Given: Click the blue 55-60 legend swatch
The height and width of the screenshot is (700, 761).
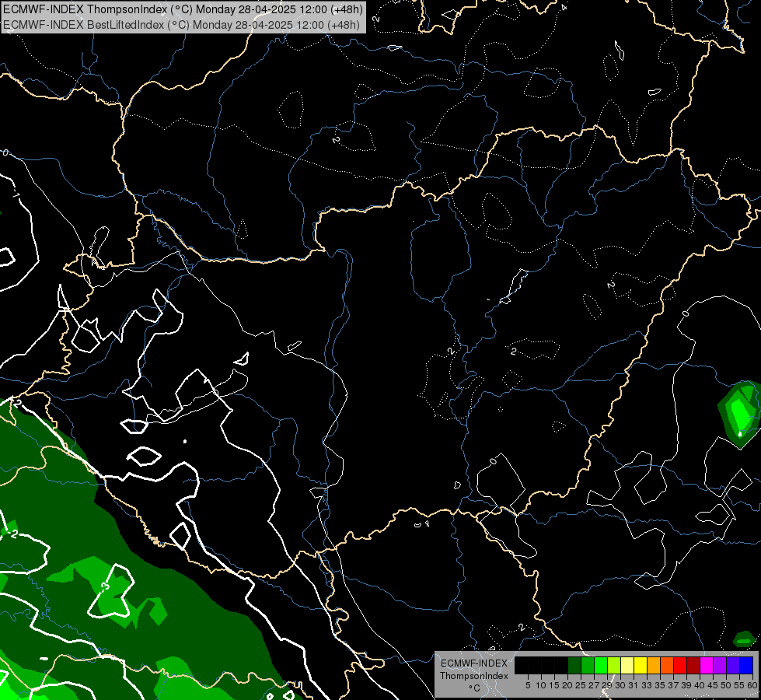Looking at the screenshot, I should [x=746, y=665].
